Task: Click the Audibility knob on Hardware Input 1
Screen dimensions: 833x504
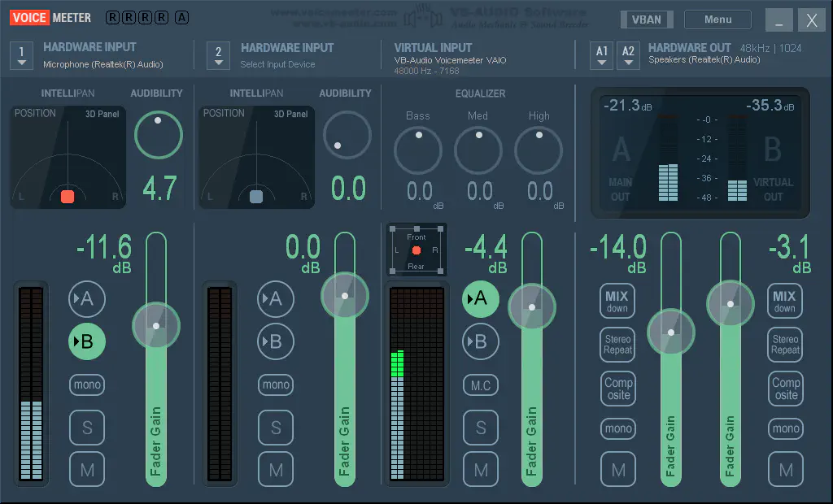Action: 158,134
